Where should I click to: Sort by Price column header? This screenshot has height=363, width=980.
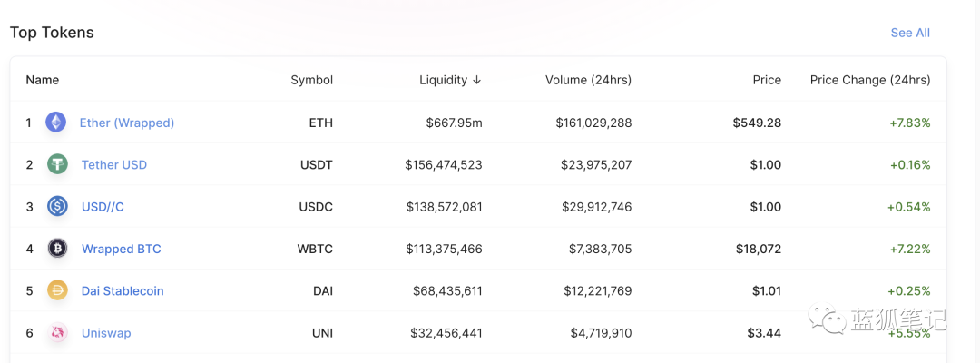coord(767,80)
